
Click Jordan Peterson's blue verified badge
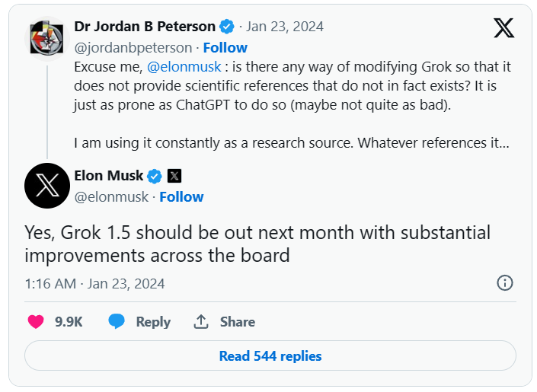point(227,27)
